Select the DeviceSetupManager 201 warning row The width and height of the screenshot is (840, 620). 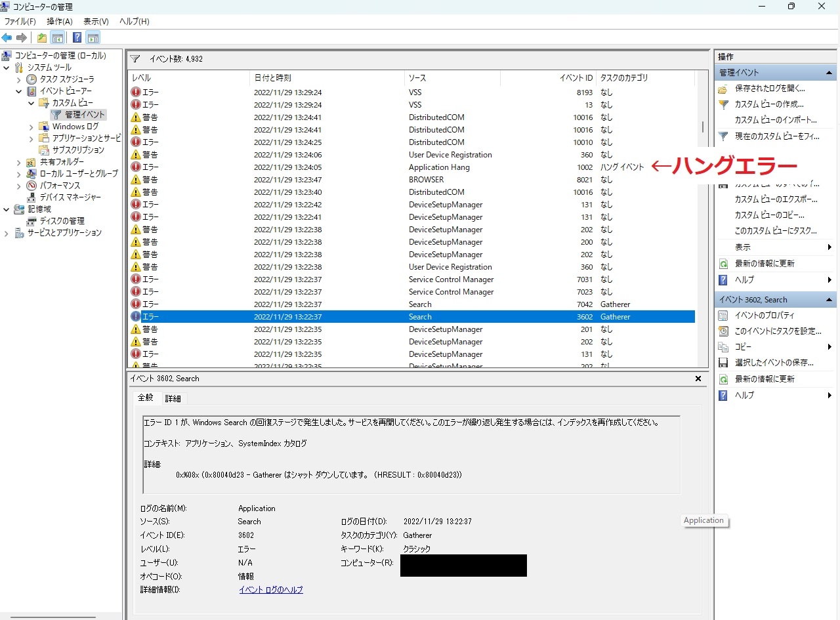412,329
